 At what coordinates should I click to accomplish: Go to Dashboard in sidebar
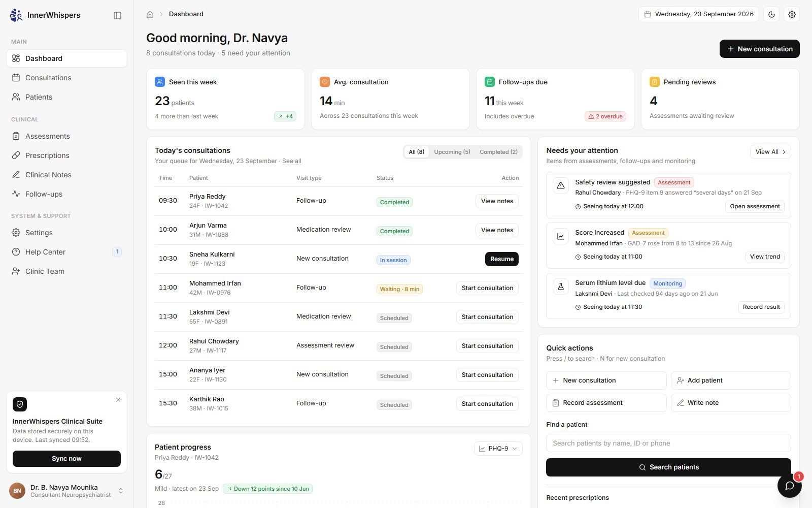[x=67, y=58]
